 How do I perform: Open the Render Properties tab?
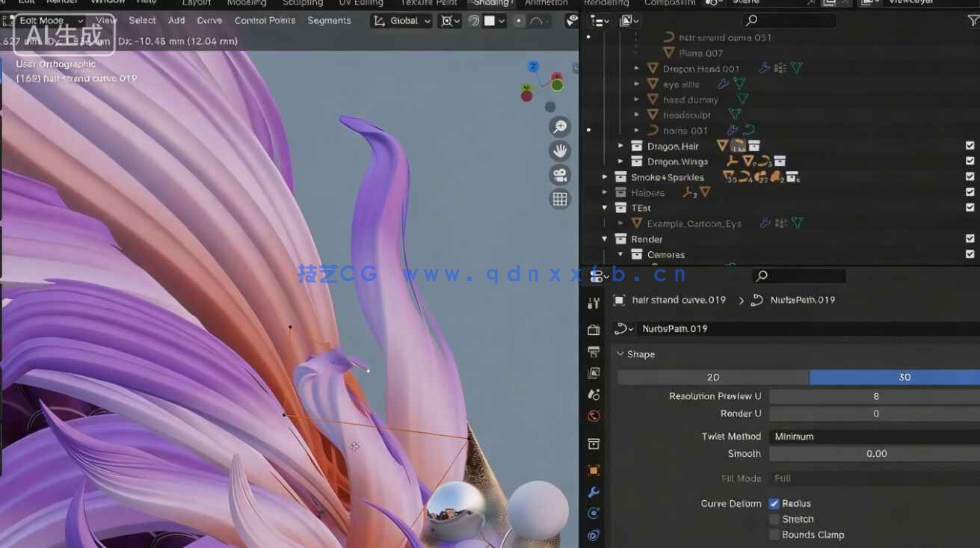594,329
